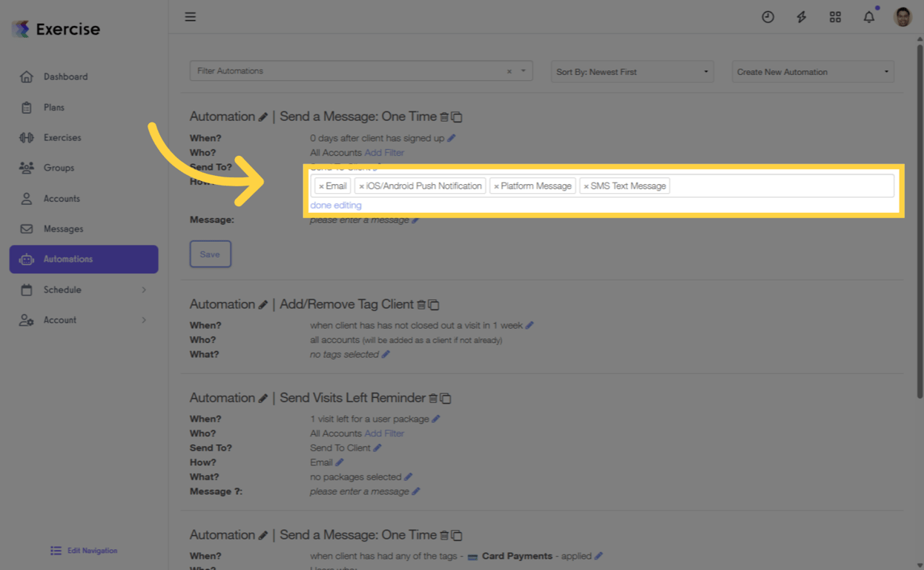Click the lightning bolt quick actions icon
This screenshot has height=570, width=924.
[802, 16]
